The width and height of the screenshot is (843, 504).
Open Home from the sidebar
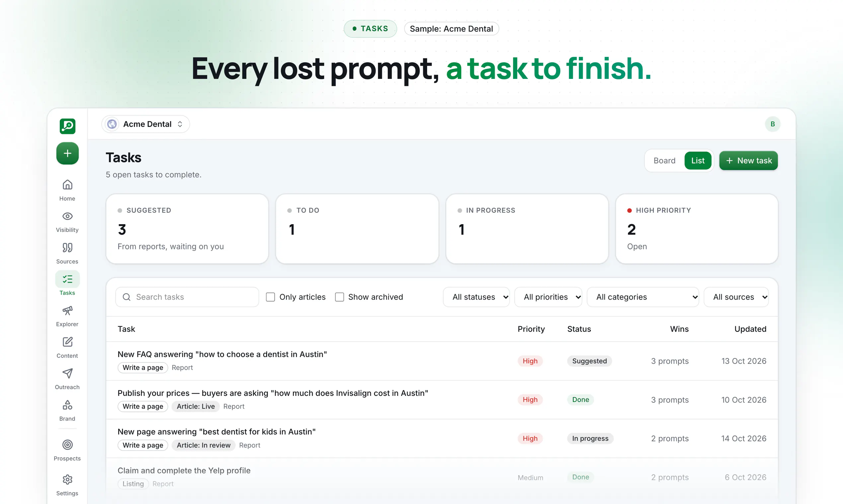pos(67,190)
